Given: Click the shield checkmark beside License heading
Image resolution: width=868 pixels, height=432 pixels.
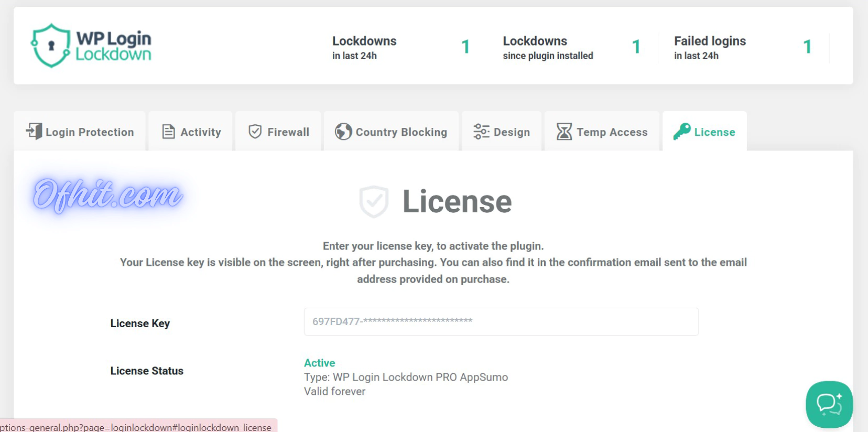Looking at the screenshot, I should [x=374, y=201].
